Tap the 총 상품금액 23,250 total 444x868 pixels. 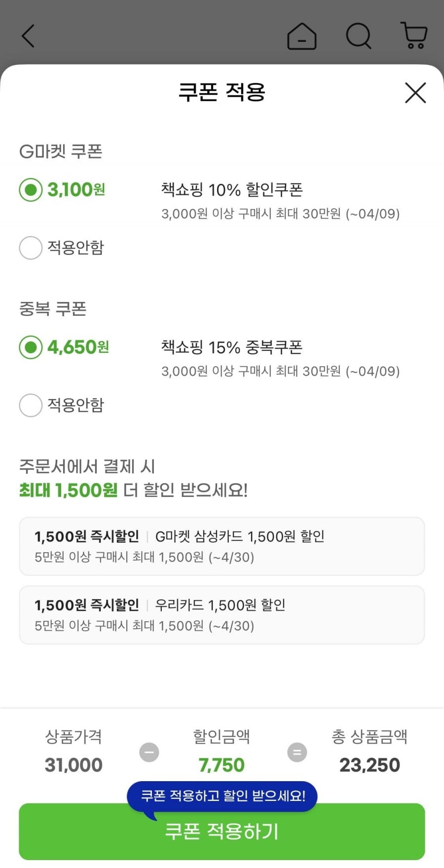coord(370,765)
